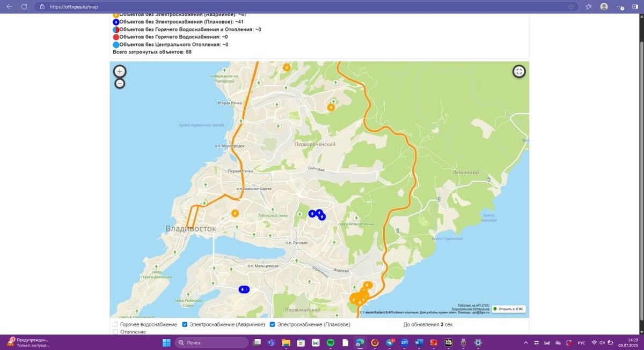Click the Поиск taskbar search field
644x350 pixels.
click(x=212, y=342)
